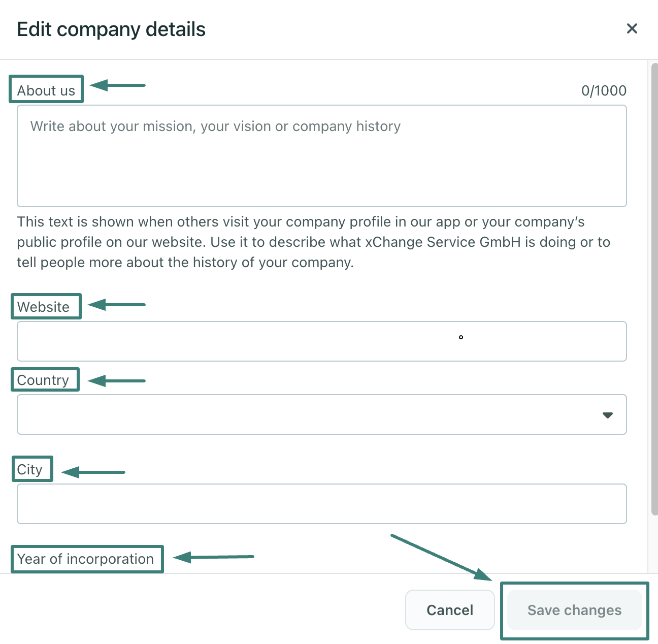
Task: Click the arrow pointing at Website label
Action: (x=117, y=305)
